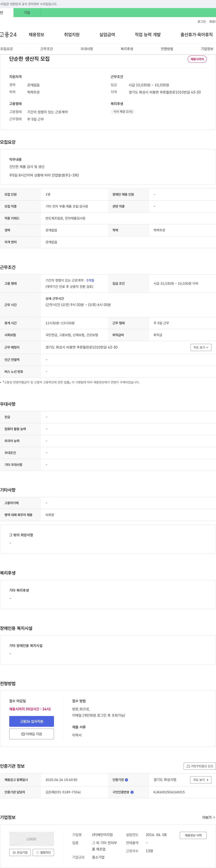Click the 채용정보 이력 button

click(x=193, y=835)
